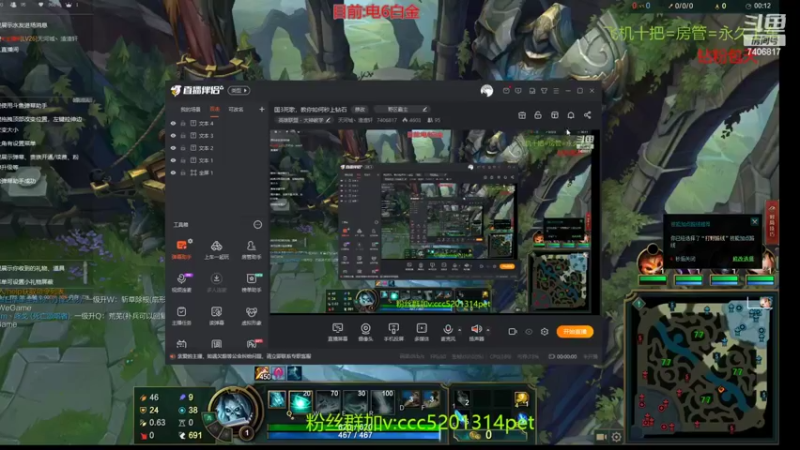Image resolution: width=800 pixels, height=450 pixels.
Task: Click the red side tab on the right edge
Action: coord(772,222)
